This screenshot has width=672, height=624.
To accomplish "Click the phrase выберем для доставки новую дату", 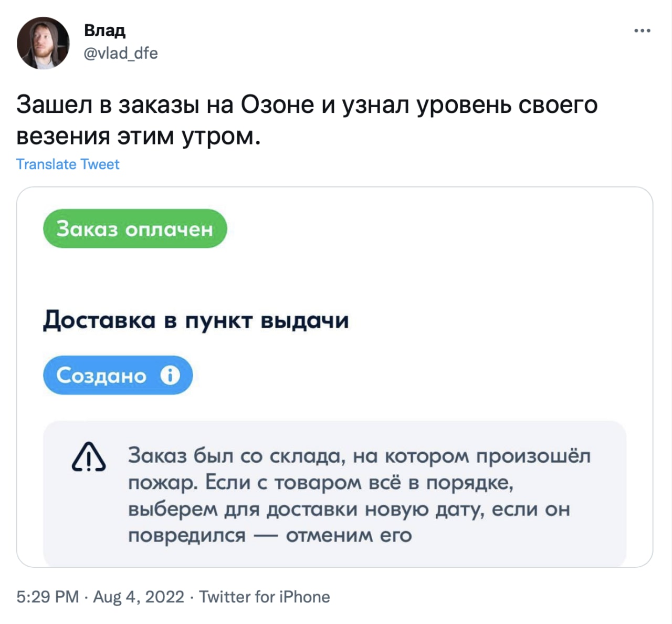I will pos(306,509).
